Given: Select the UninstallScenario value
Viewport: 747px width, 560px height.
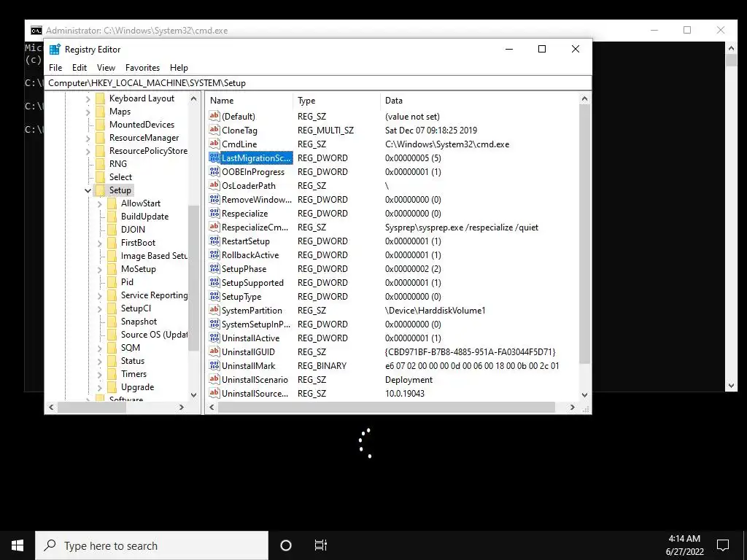Looking at the screenshot, I should 255,379.
